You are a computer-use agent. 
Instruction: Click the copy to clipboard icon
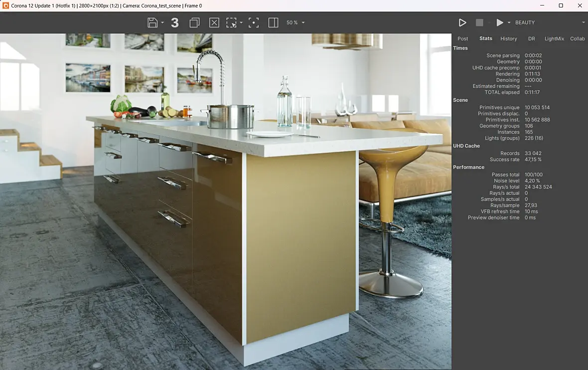194,22
